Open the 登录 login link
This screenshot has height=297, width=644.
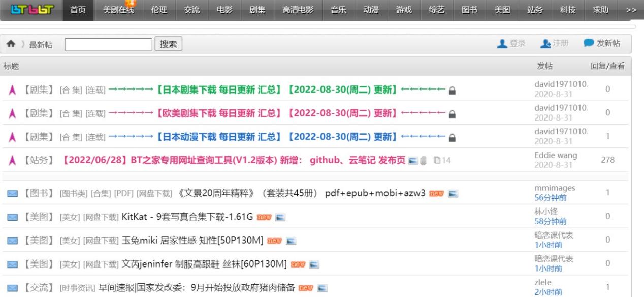coord(511,44)
